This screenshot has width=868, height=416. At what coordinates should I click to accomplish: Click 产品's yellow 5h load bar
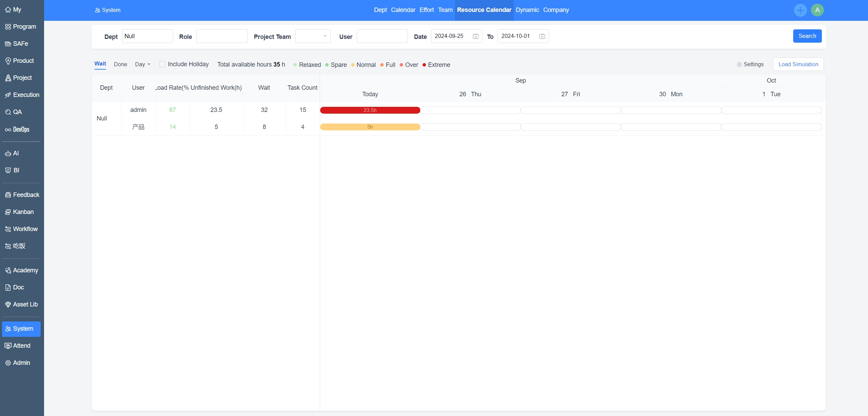[370, 127]
